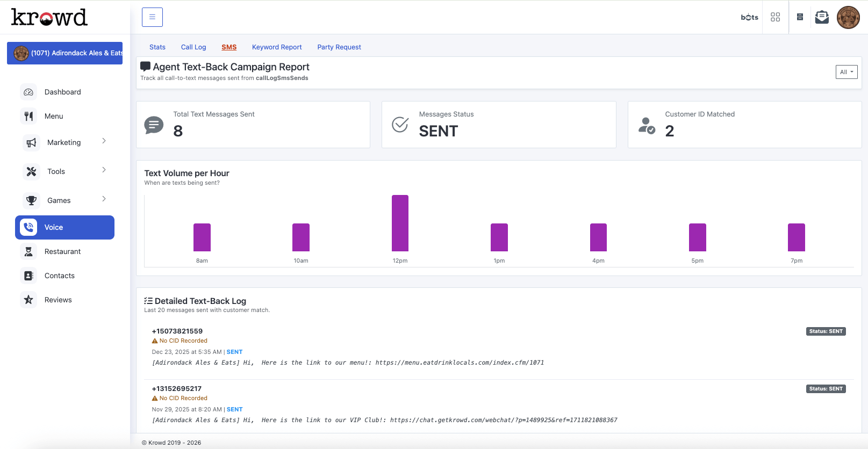Click the Contacts address book icon

(x=28, y=276)
